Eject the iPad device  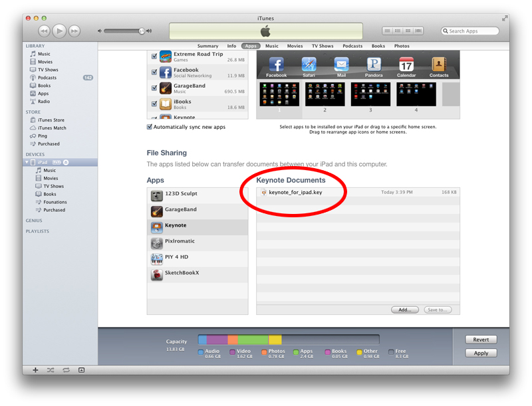[x=66, y=162]
